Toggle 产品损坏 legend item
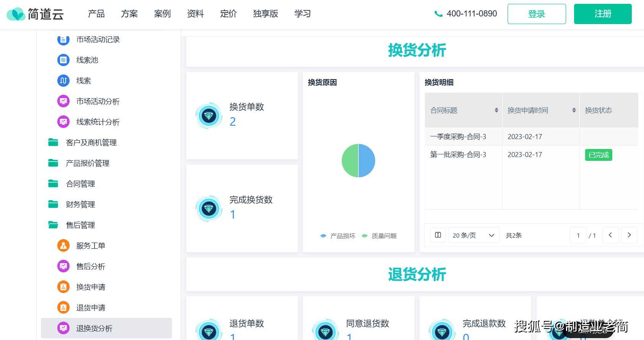644x340 pixels. pyautogui.click(x=338, y=236)
